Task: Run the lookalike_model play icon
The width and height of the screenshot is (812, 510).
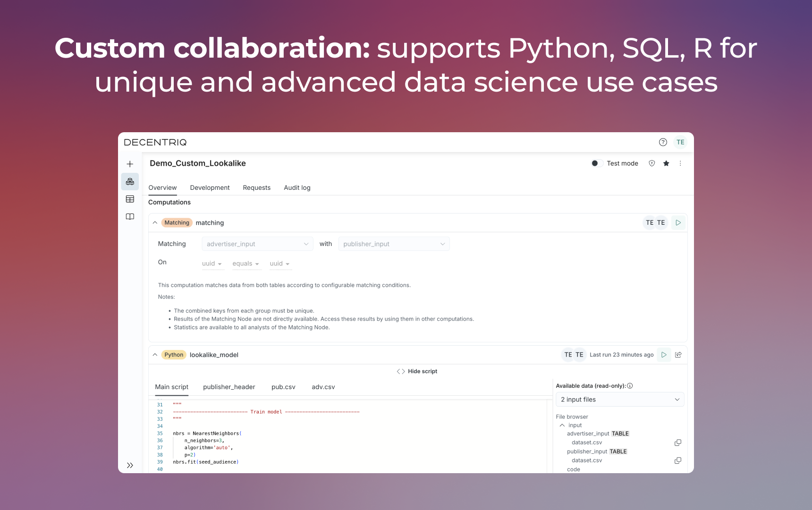Action: point(664,355)
